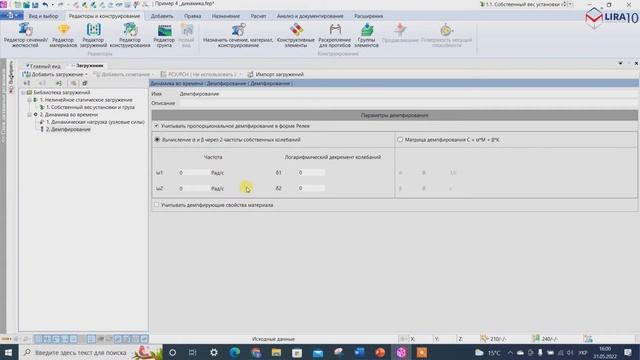640x360 pixels.
Task: Open the Назначение ribbon tab
Action: 226,16
